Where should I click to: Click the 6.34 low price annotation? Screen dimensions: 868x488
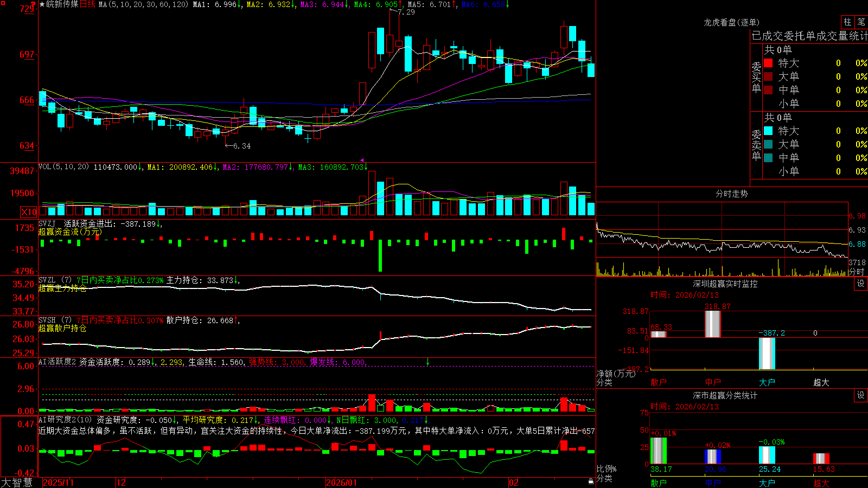point(242,146)
